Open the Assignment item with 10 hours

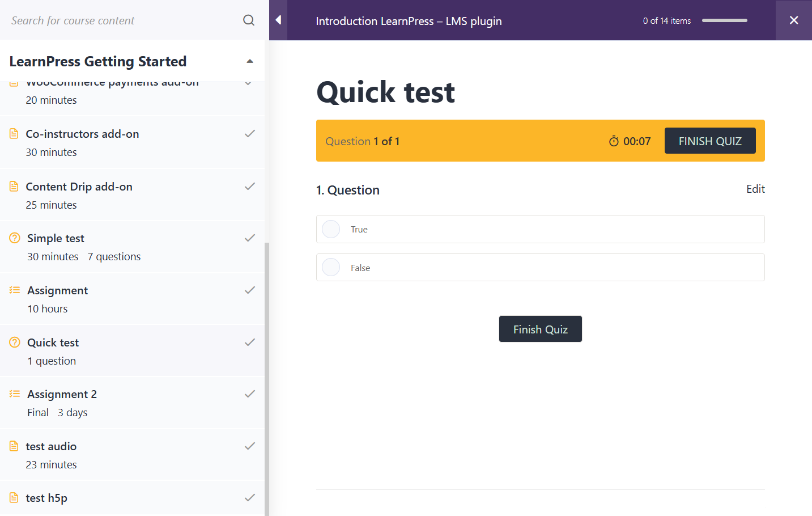point(58,290)
